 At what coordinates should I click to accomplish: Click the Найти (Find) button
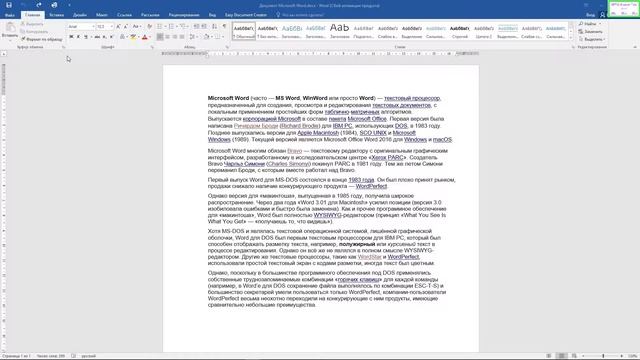point(590,24)
